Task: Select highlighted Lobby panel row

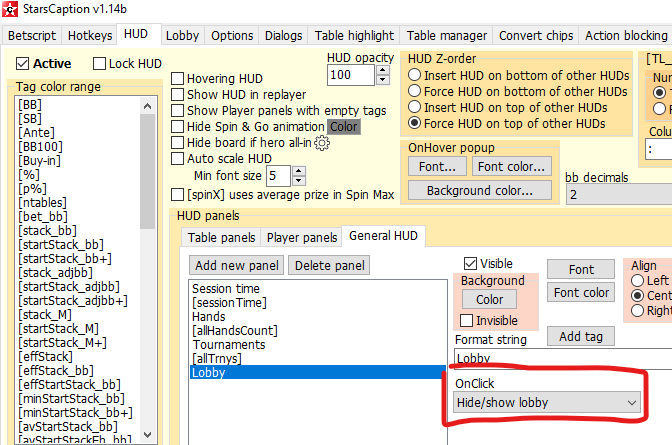Action: 318,372
